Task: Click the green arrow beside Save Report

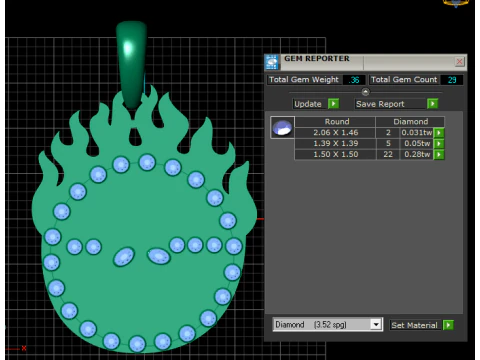Action: pos(432,104)
